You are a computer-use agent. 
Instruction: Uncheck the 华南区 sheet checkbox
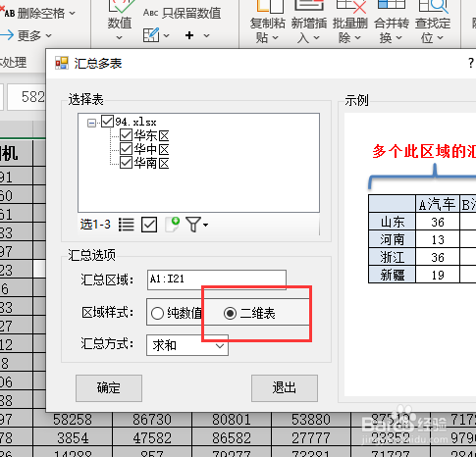point(126,163)
